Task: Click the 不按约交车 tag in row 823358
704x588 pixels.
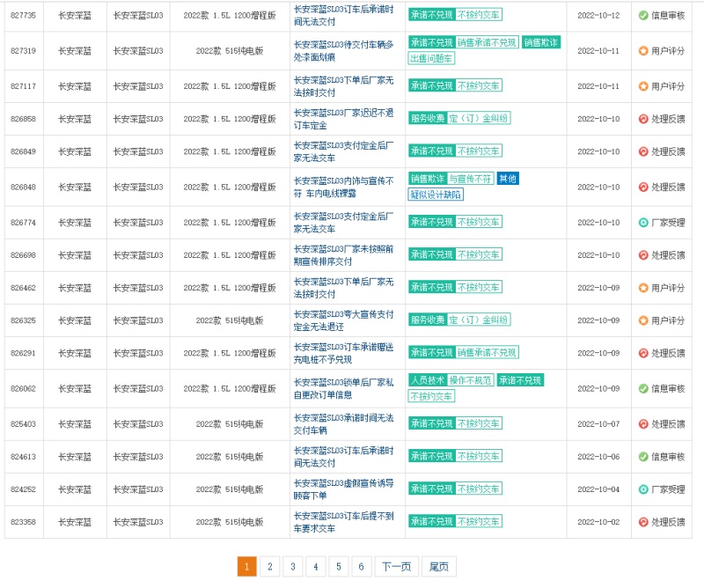Action: tap(479, 521)
